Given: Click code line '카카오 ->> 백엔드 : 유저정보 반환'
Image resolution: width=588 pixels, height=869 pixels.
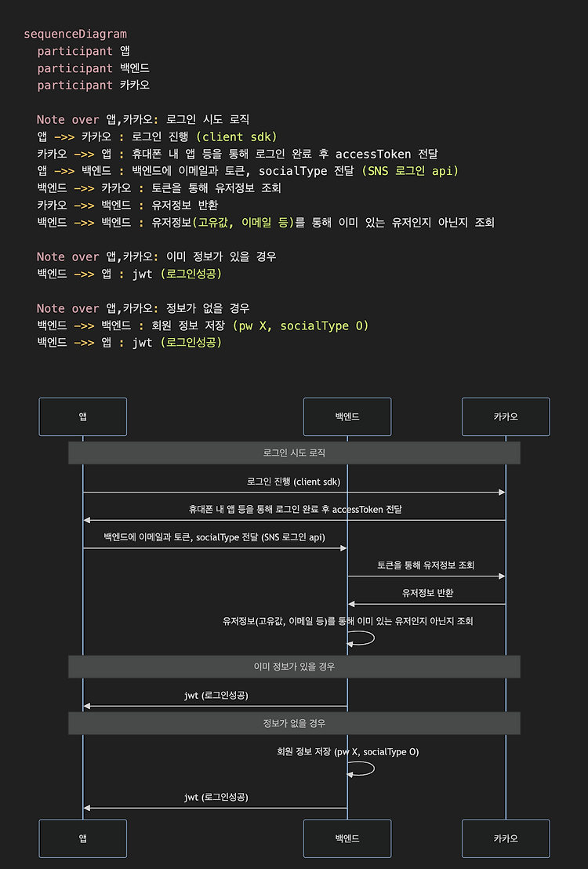Looking at the screenshot, I should coord(128,205).
